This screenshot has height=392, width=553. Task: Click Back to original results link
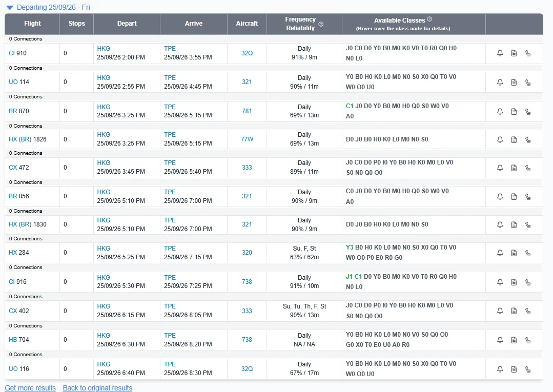coord(97,388)
